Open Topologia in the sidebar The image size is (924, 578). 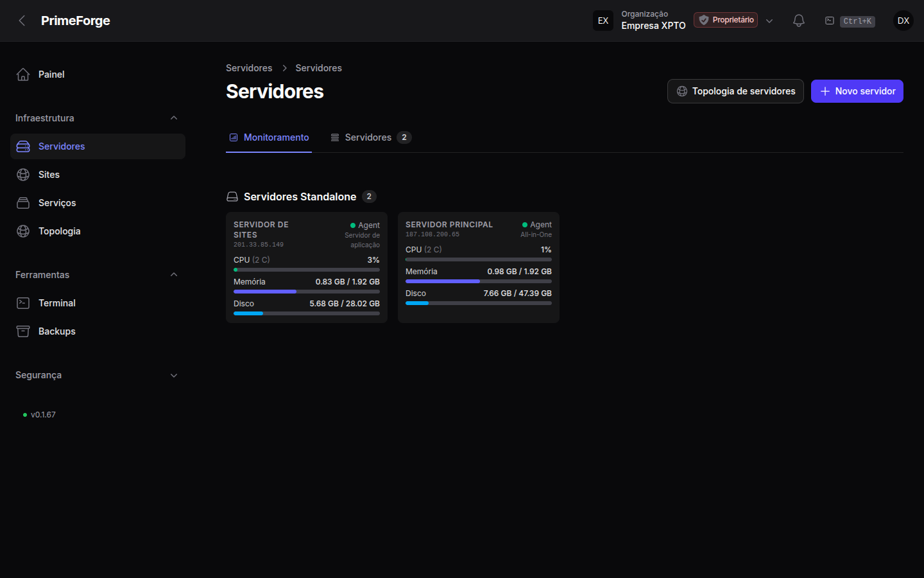pyautogui.click(x=98, y=231)
